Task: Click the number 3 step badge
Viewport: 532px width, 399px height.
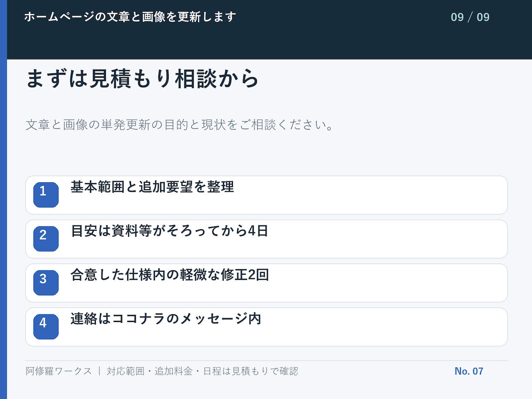Action: [x=46, y=283]
